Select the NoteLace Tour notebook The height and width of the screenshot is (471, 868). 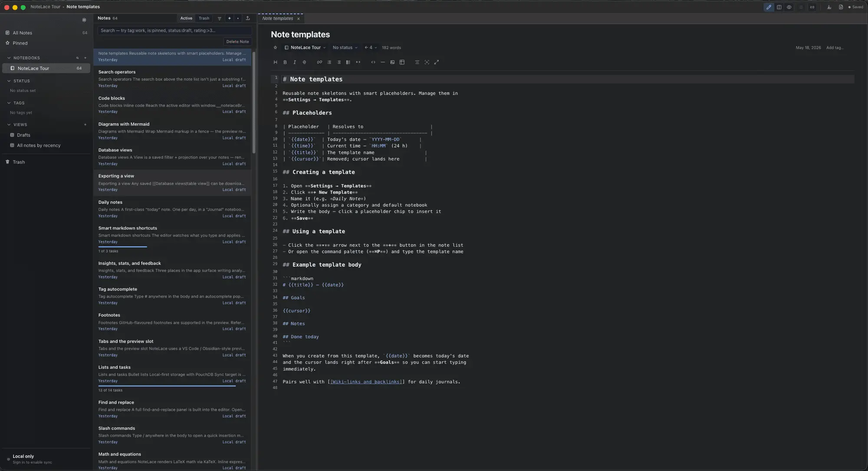(46, 69)
